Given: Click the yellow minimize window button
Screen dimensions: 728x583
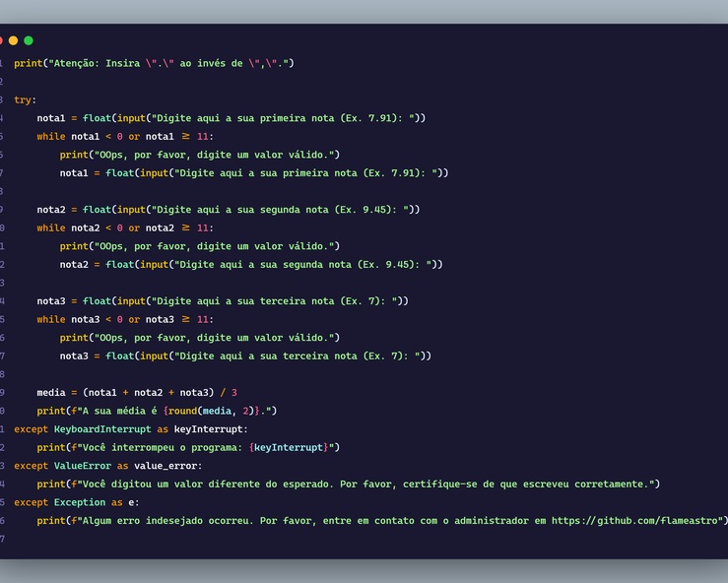Looking at the screenshot, I should click(x=13, y=40).
